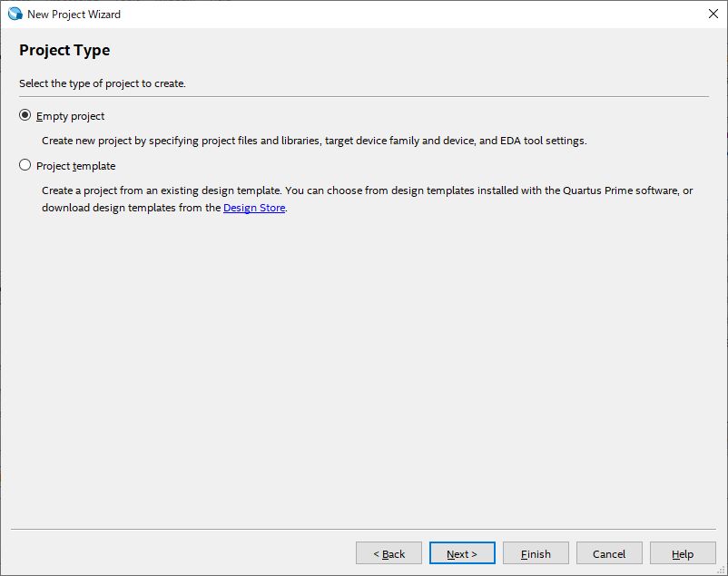Click the 'Project Type' heading

click(x=64, y=51)
